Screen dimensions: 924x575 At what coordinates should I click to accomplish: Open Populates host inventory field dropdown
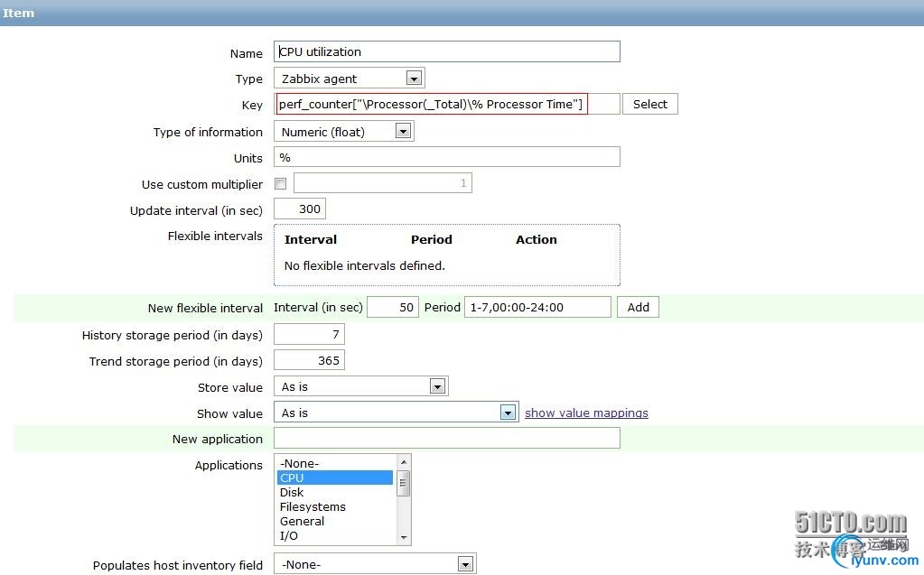[376, 564]
